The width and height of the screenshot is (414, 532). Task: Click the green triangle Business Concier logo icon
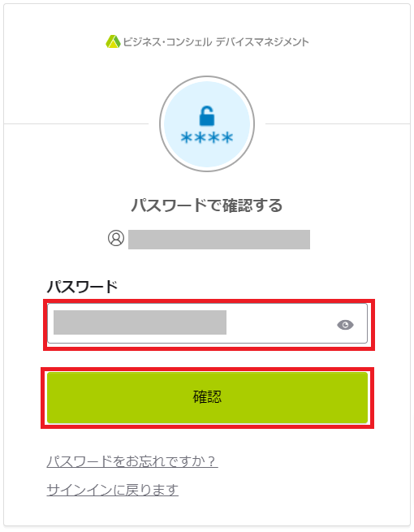[x=113, y=41]
